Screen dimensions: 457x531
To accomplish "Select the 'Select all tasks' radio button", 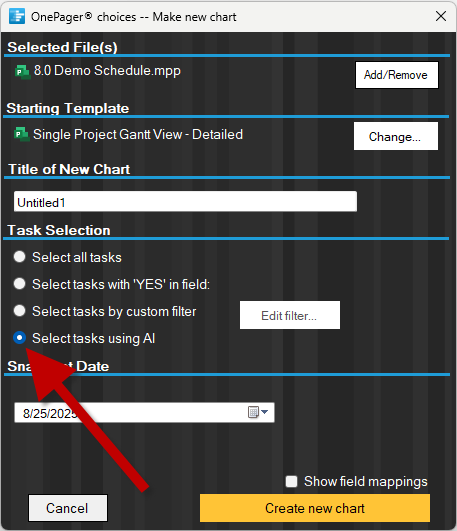I will coord(20,257).
